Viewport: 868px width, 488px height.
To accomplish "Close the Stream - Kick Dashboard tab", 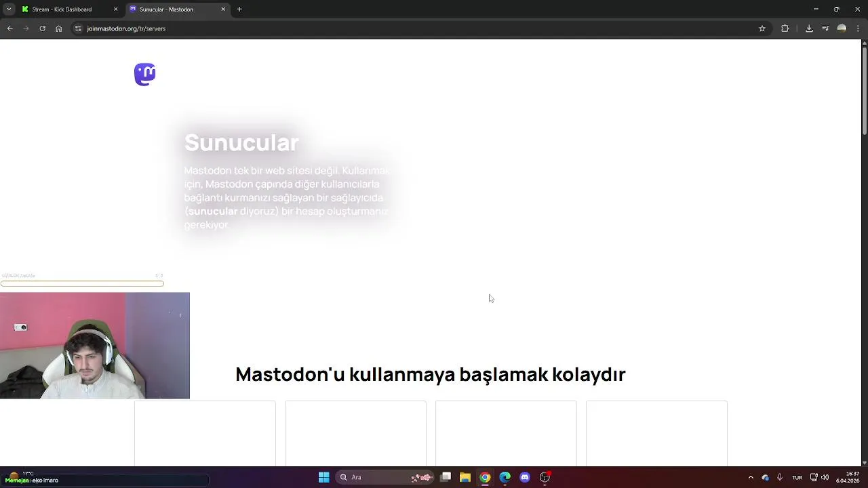I will pos(115,9).
